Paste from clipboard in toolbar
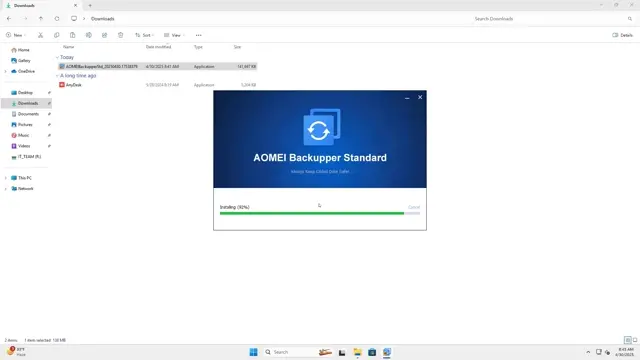 click(x=72, y=35)
